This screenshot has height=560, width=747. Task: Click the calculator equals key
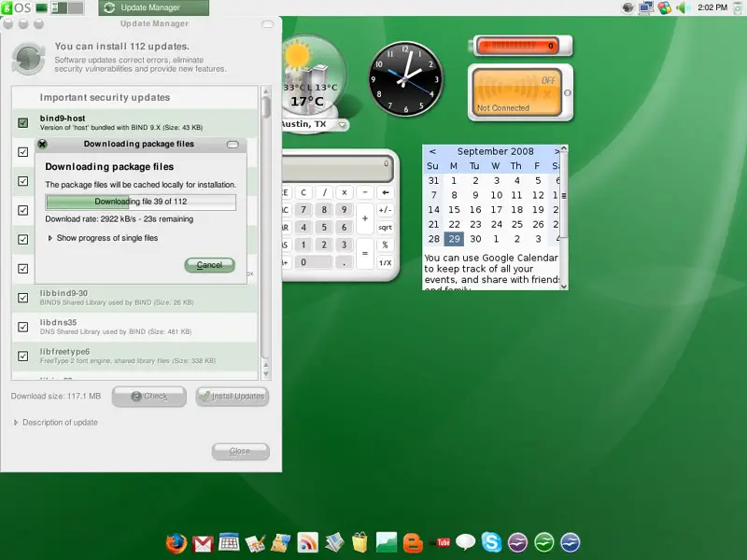pyautogui.click(x=365, y=253)
